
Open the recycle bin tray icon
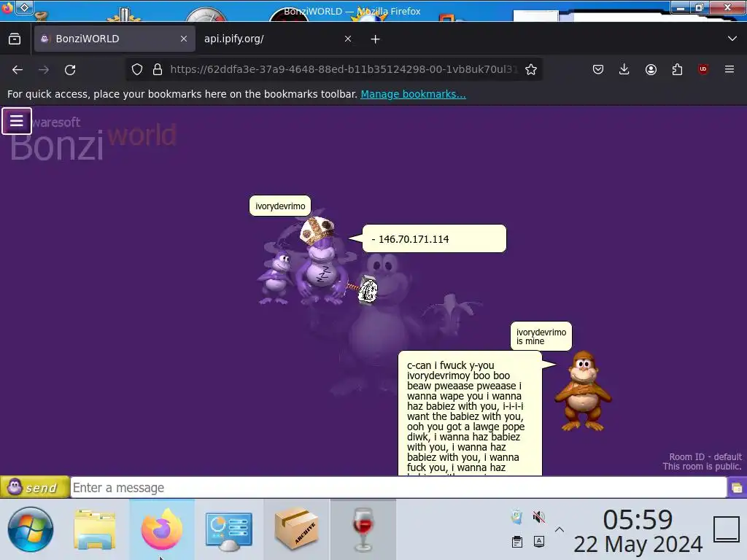pos(517,517)
